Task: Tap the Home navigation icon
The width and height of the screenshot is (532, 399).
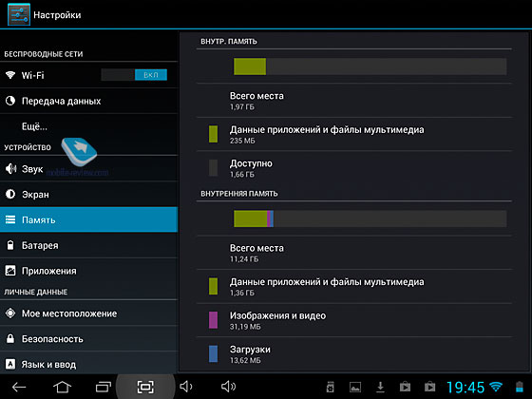Action: (62, 387)
